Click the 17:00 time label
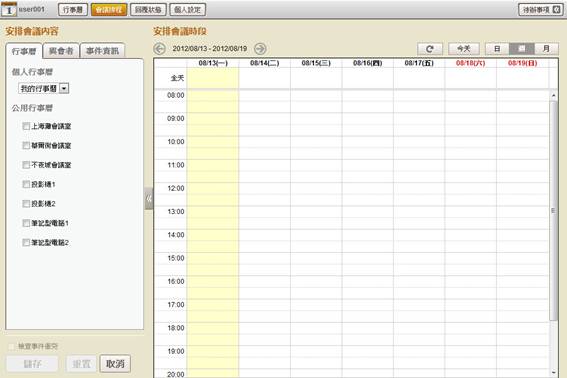Image resolution: width=567 pixels, height=378 pixels. [x=176, y=305]
